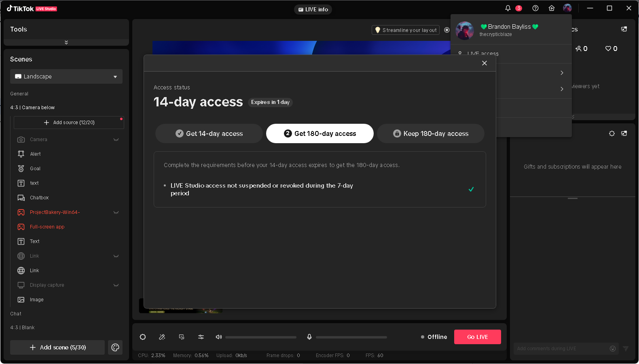Select the 4:3 | Camera below scene

tap(32, 108)
